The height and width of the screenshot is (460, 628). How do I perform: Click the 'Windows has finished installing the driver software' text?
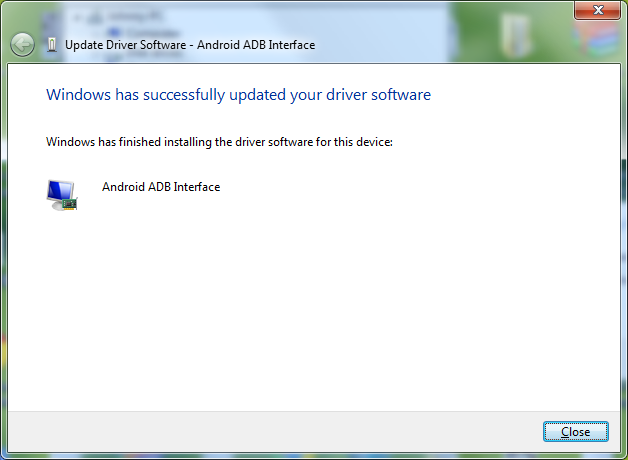tap(219, 142)
